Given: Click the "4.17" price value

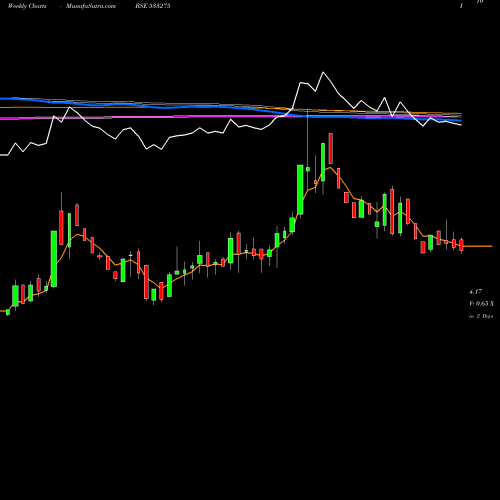Looking at the screenshot, I should pyautogui.click(x=475, y=292).
